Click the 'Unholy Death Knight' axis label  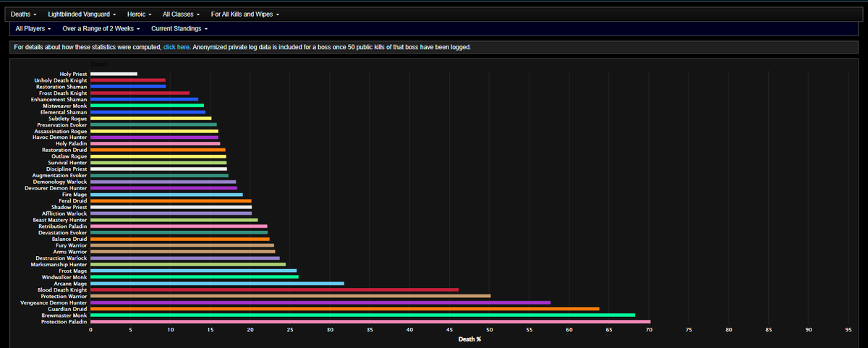coord(61,80)
